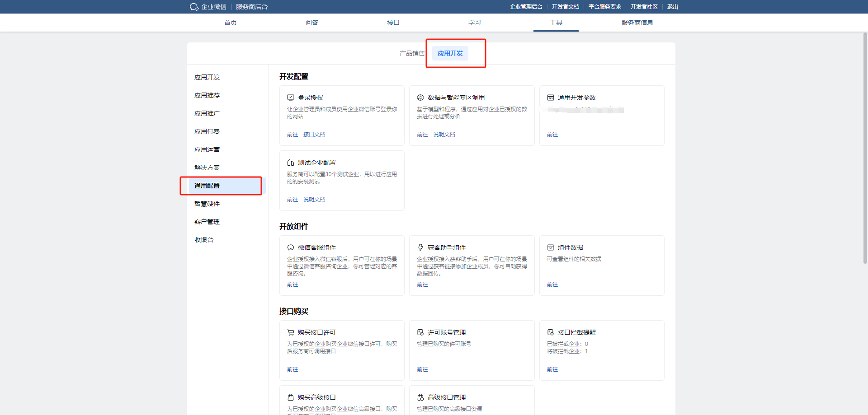Click the 微信客服组件 chat icon
This screenshot has height=415, width=868.
click(x=291, y=247)
